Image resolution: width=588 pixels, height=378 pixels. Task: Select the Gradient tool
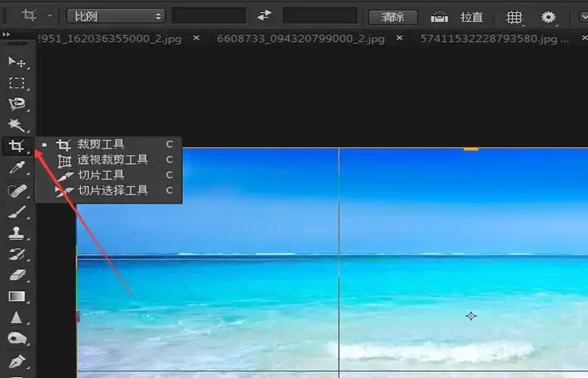click(17, 296)
